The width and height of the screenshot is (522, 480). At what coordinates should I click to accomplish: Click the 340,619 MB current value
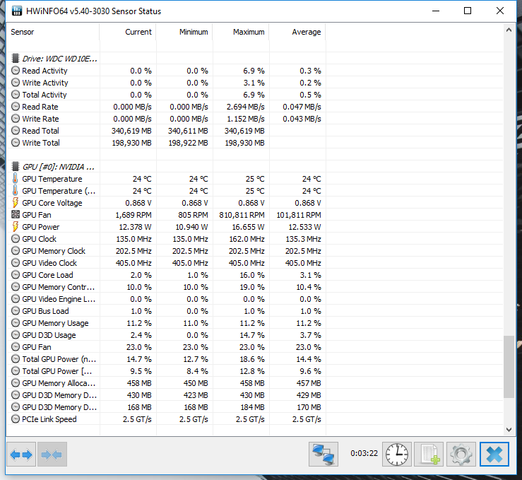(131, 131)
